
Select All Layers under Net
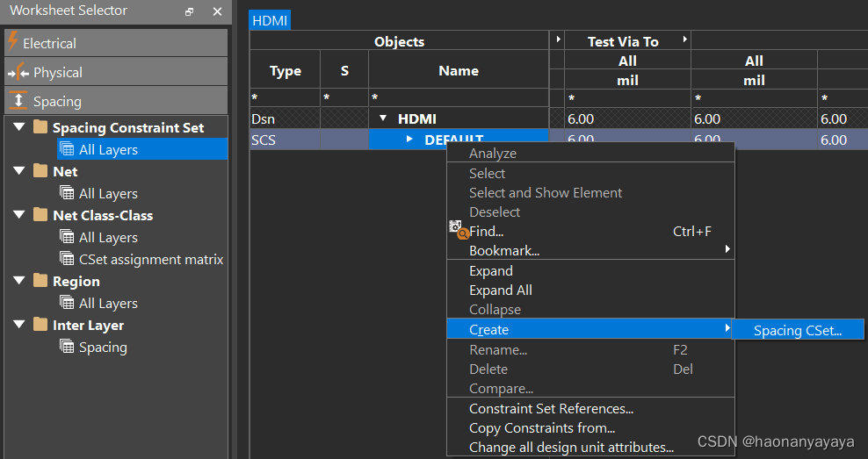click(x=108, y=194)
